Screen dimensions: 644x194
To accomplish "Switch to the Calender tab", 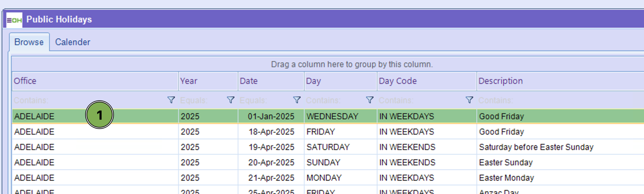I will pos(72,42).
